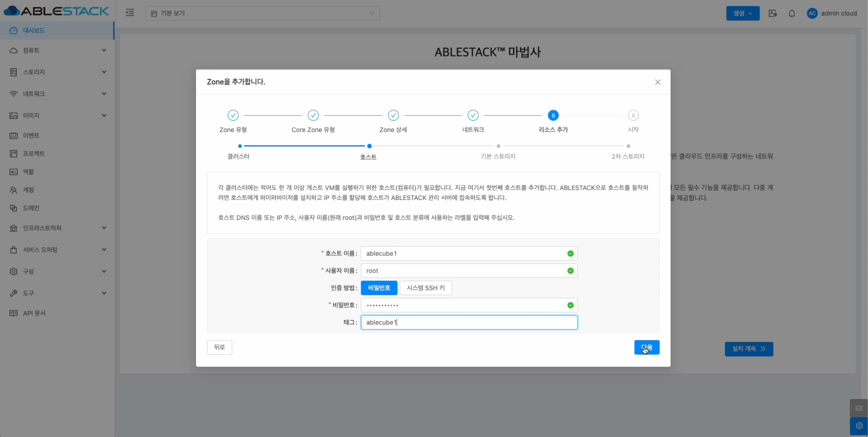Toggle the sidebar collapse menu icon
This screenshot has height=437, width=868.
[130, 13]
